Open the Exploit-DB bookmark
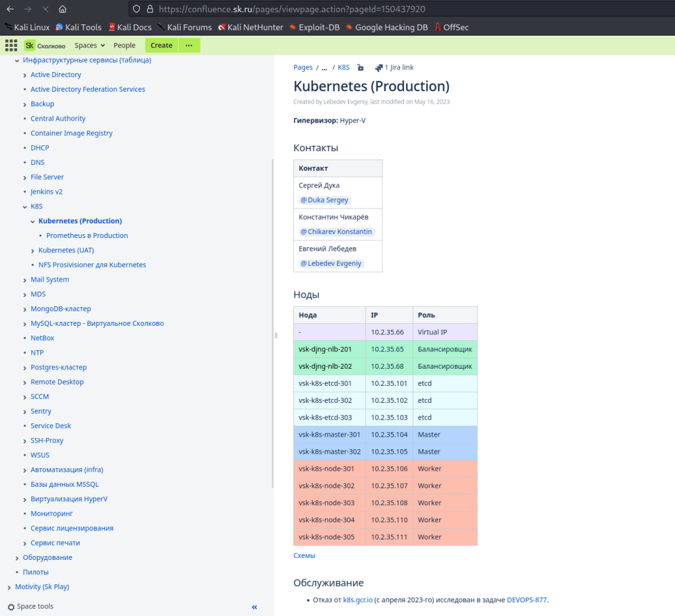The width and height of the screenshot is (675, 616). click(315, 27)
